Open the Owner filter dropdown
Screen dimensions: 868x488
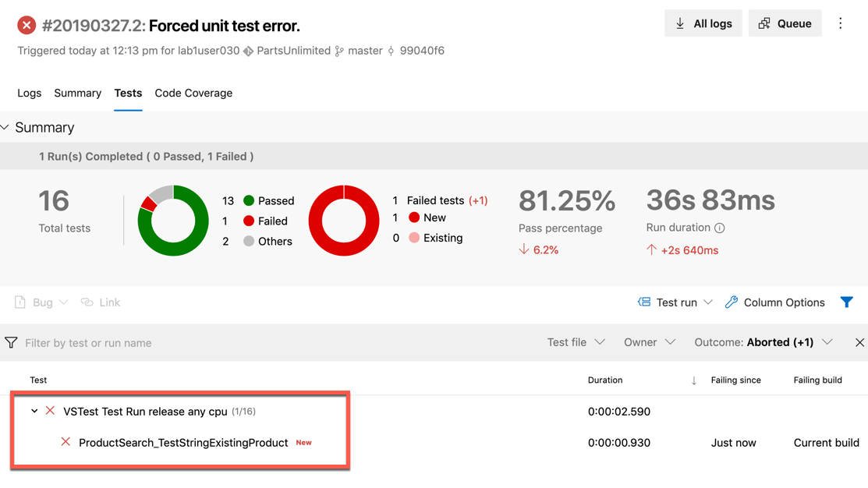pyautogui.click(x=649, y=342)
